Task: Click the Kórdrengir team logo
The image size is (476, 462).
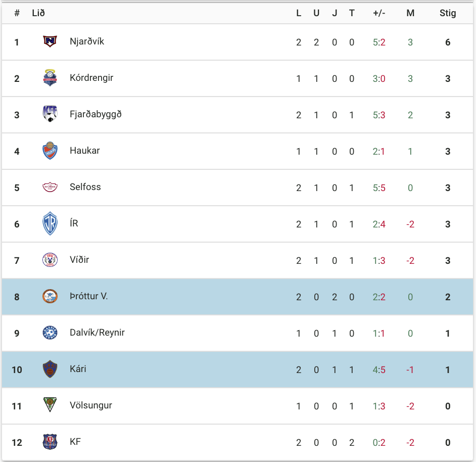Action: (50, 78)
